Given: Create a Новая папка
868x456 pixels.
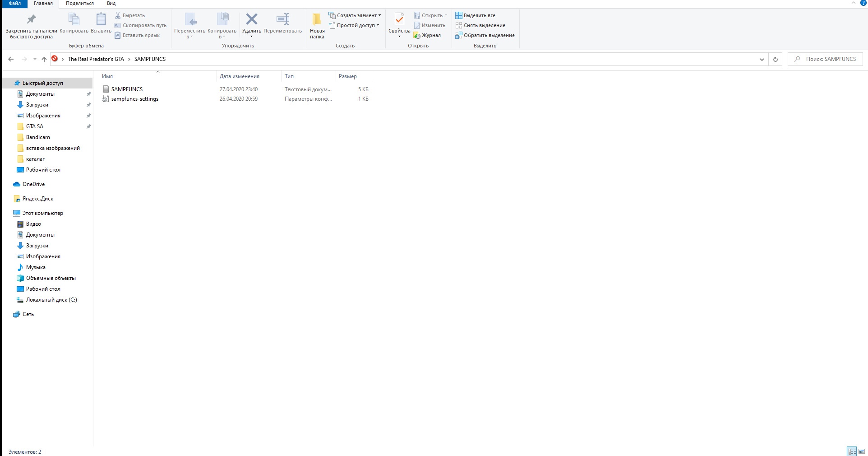Looking at the screenshot, I should 317,26.
